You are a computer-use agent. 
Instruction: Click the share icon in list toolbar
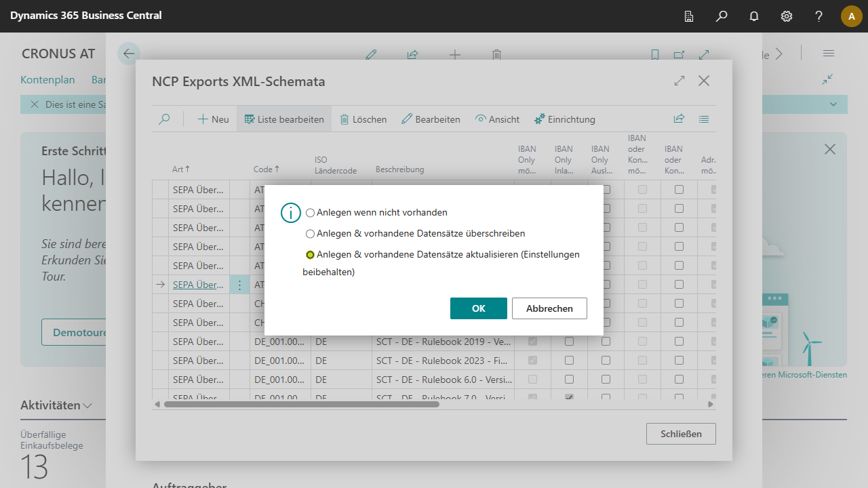[x=679, y=119]
